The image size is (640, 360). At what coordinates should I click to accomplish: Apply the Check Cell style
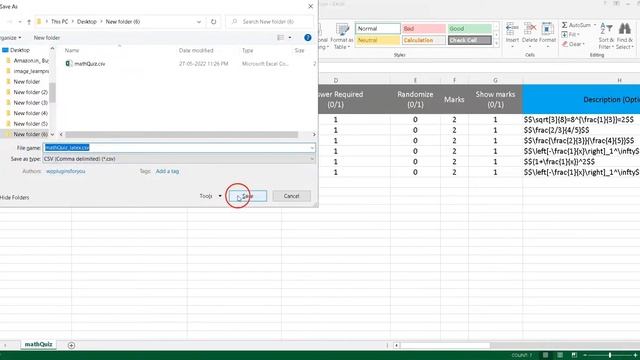pyautogui.click(x=470, y=40)
